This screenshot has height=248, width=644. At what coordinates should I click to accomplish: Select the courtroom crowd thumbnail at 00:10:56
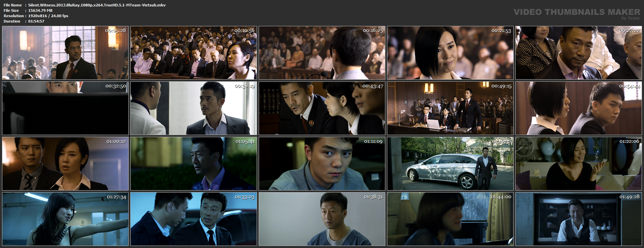tap(194, 53)
